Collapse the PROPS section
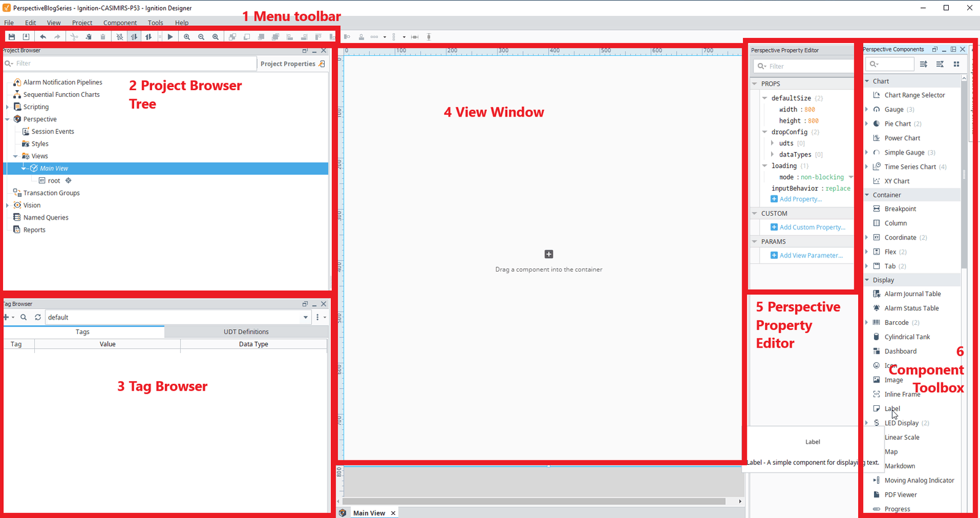The image size is (980, 518). [755, 83]
